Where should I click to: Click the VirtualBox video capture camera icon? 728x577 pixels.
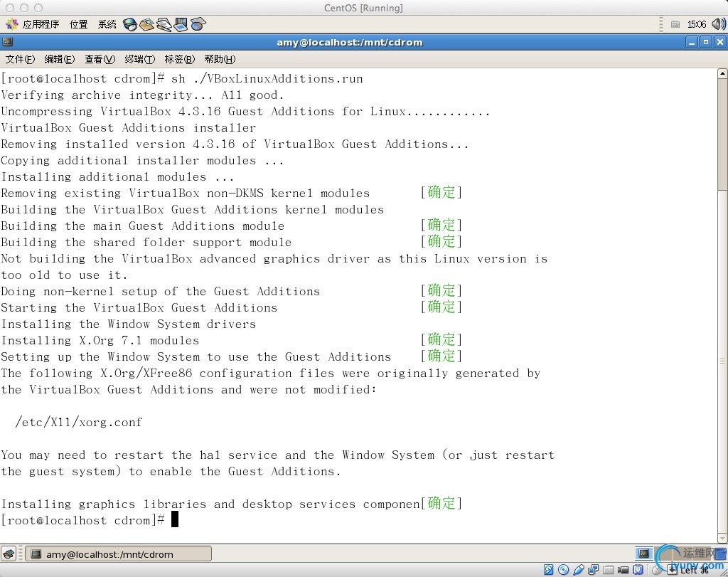click(623, 570)
